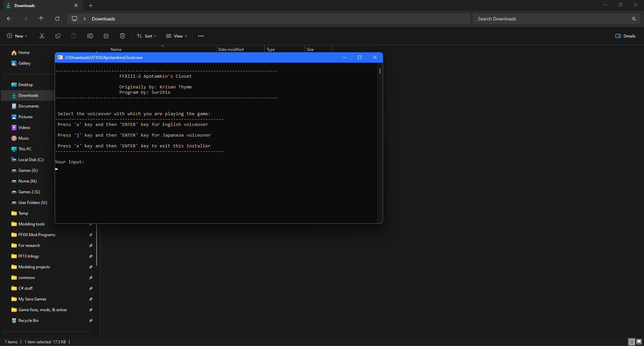Close the Downloads tab
644x346 pixels.
[x=76, y=5]
